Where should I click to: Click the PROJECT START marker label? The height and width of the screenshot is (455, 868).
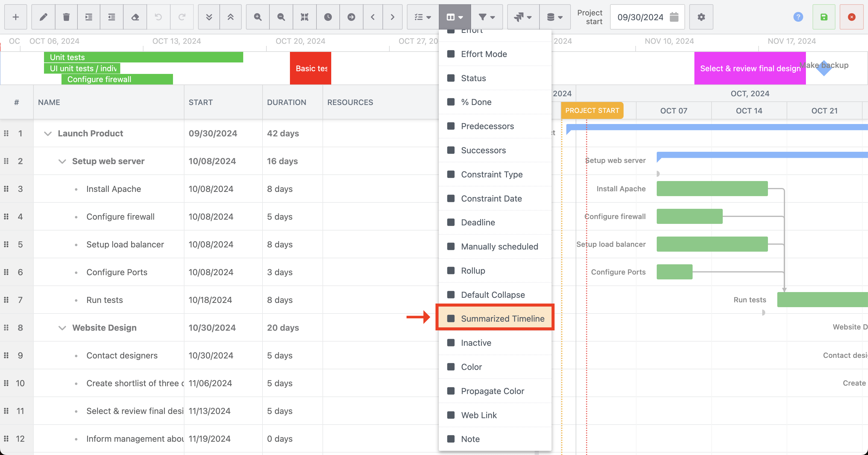pos(592,111)
